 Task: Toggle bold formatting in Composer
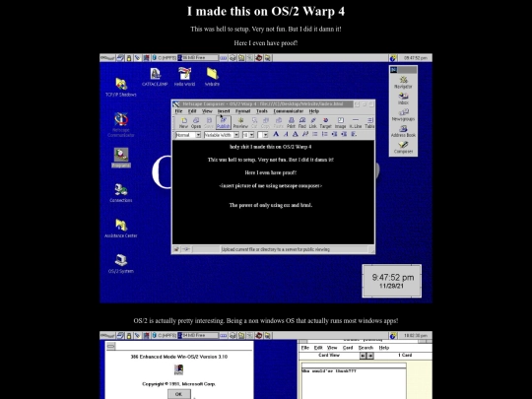click(x=276, y=134)
